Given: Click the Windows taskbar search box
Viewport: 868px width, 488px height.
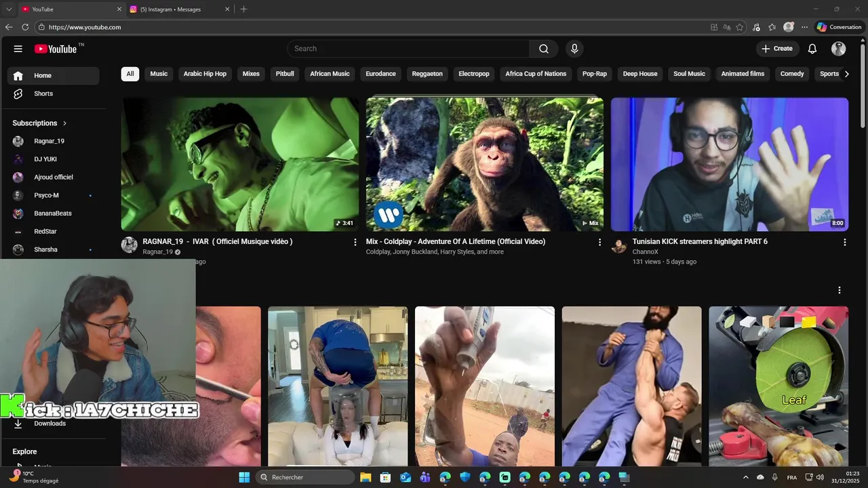Looking at the screenshot, I should (306, 477).
